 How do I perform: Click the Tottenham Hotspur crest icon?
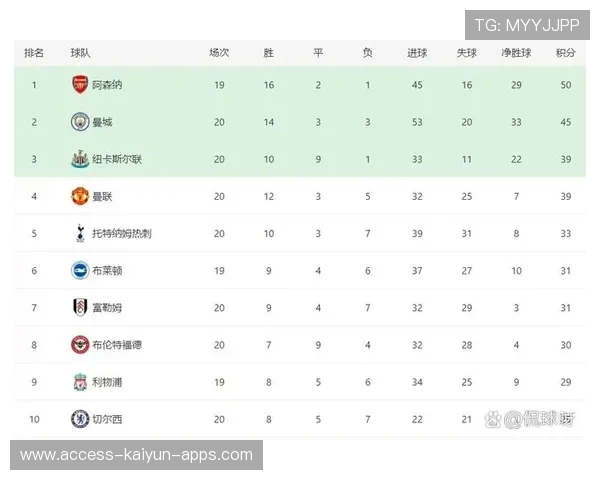[79, 233]
